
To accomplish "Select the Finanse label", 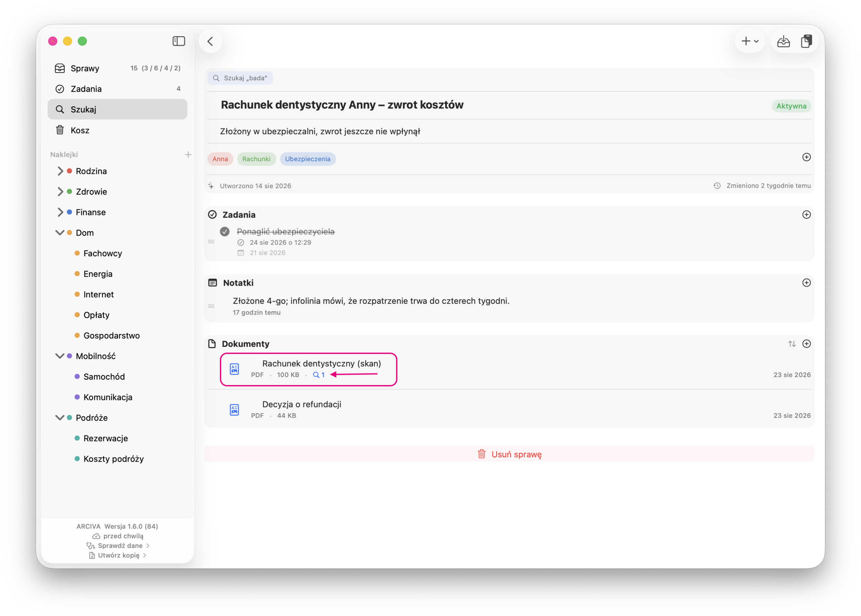I will pos(91,212).
